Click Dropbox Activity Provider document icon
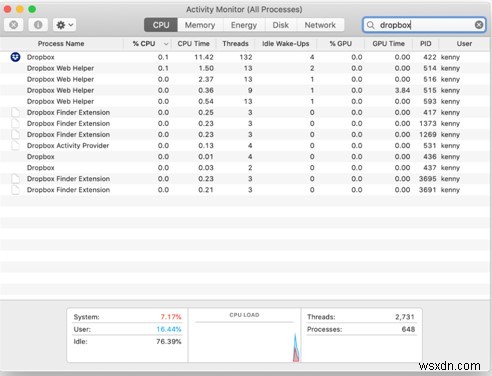The width and height of the screenshot is (492, 376). [15, 145]
